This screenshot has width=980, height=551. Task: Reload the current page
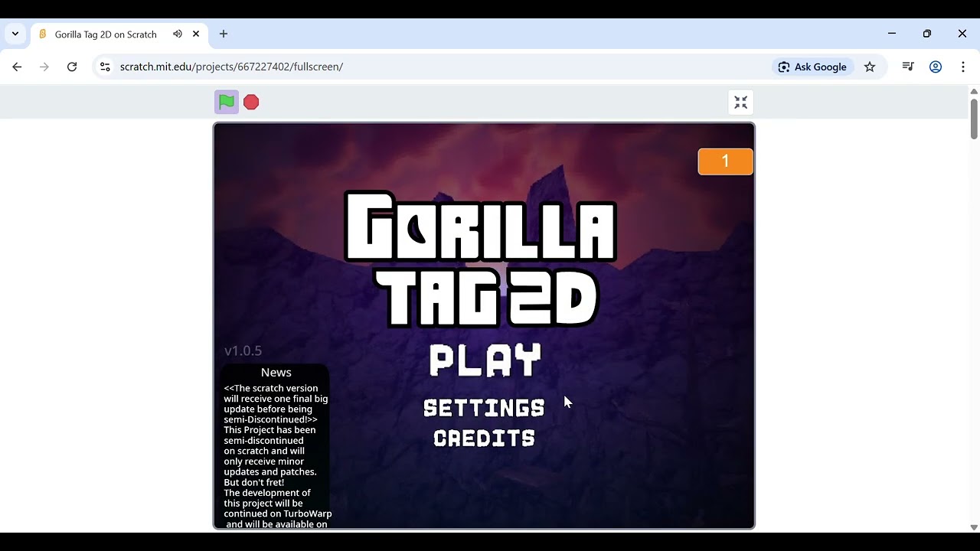[x=72, y=67]
